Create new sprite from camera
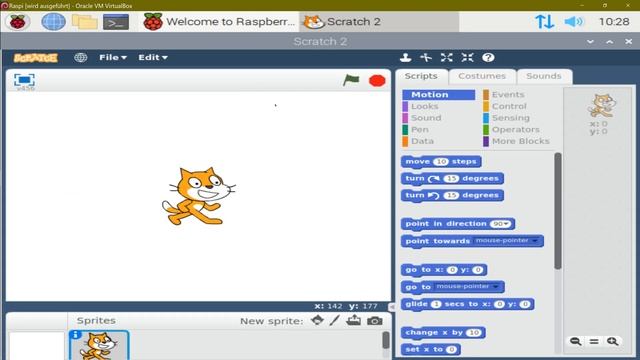The width and height of the screenshot is (640, 360). [x=375, y=321]
